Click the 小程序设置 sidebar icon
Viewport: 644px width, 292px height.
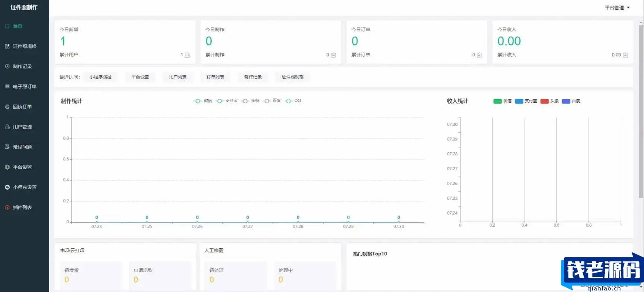coord(7,187)
